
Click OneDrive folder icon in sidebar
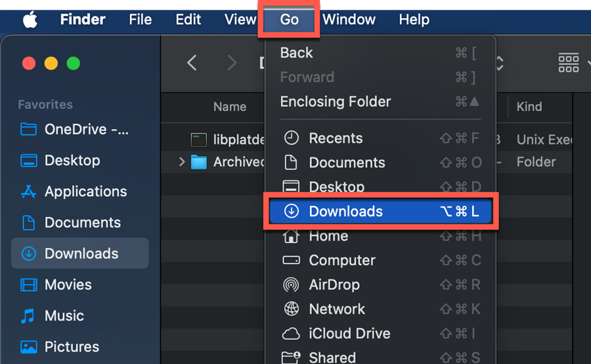pos(28,129)
